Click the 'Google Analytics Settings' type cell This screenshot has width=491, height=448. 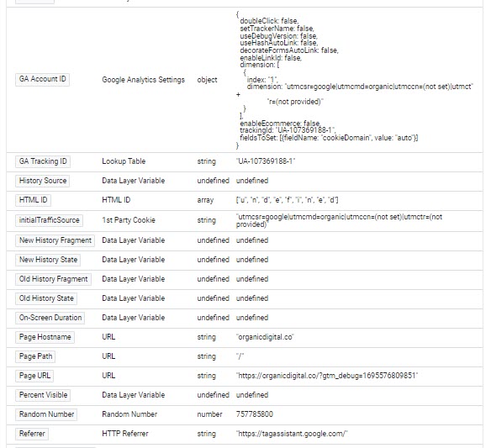tap(144, 80)
